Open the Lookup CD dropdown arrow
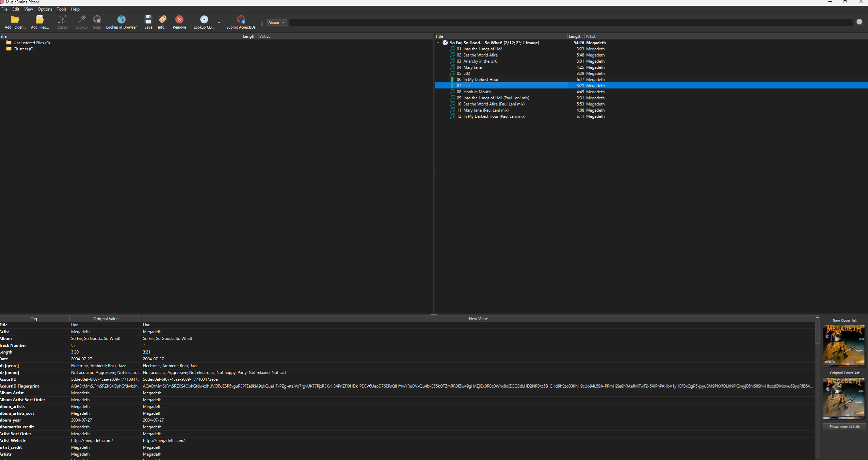 click(x=219, y=22)
